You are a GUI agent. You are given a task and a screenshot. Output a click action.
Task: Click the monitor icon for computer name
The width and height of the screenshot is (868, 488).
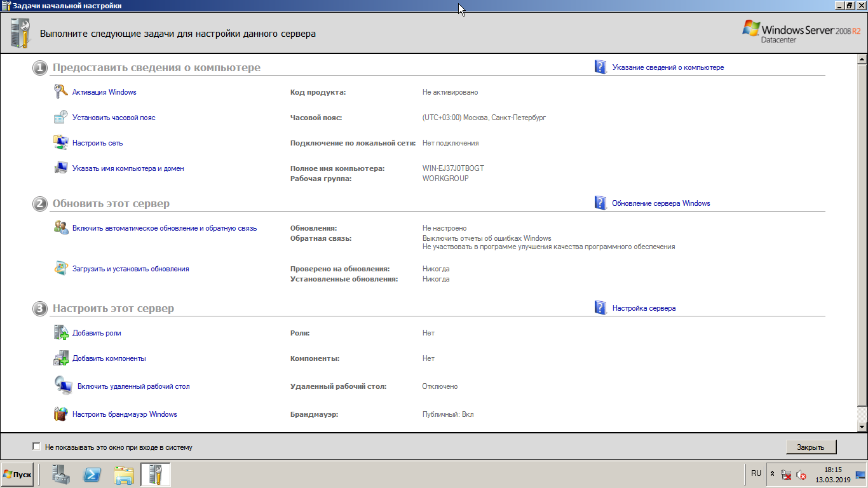60,168
